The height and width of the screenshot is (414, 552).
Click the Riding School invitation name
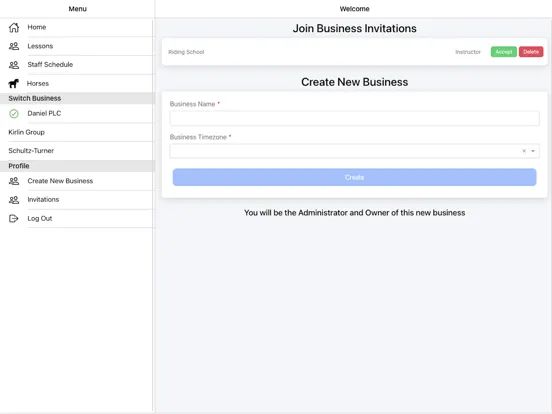(x=186, y=52)
